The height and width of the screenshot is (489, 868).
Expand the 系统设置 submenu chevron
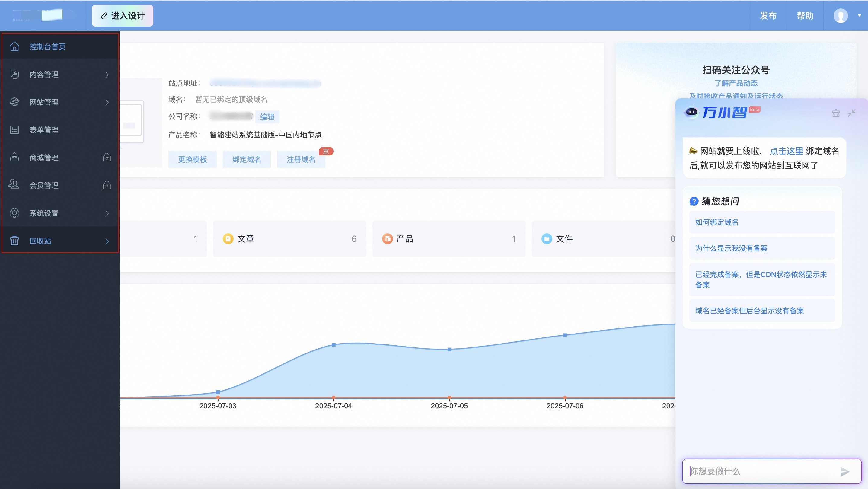point(107,213)
